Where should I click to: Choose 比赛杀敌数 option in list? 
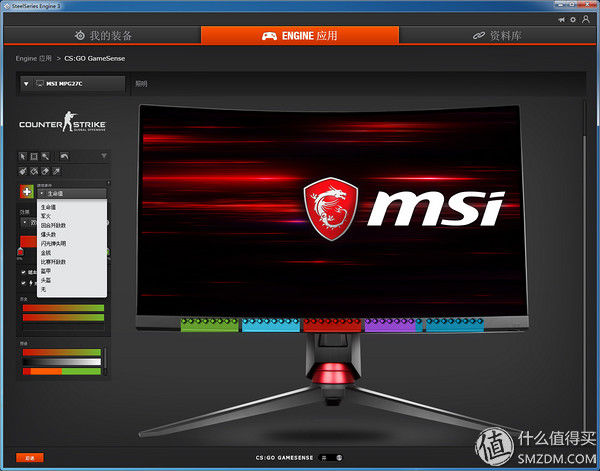click(x=72, y=262)
